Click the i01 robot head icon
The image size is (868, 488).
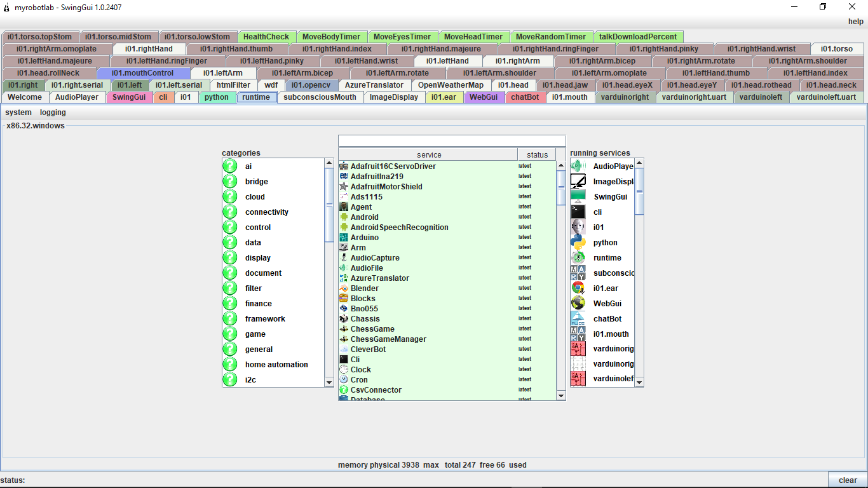click(578, 227)
